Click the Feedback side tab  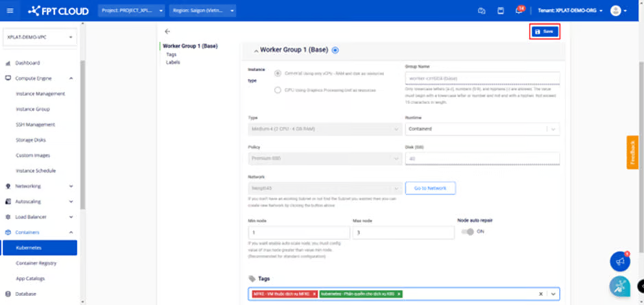click(x=632, y=153)
